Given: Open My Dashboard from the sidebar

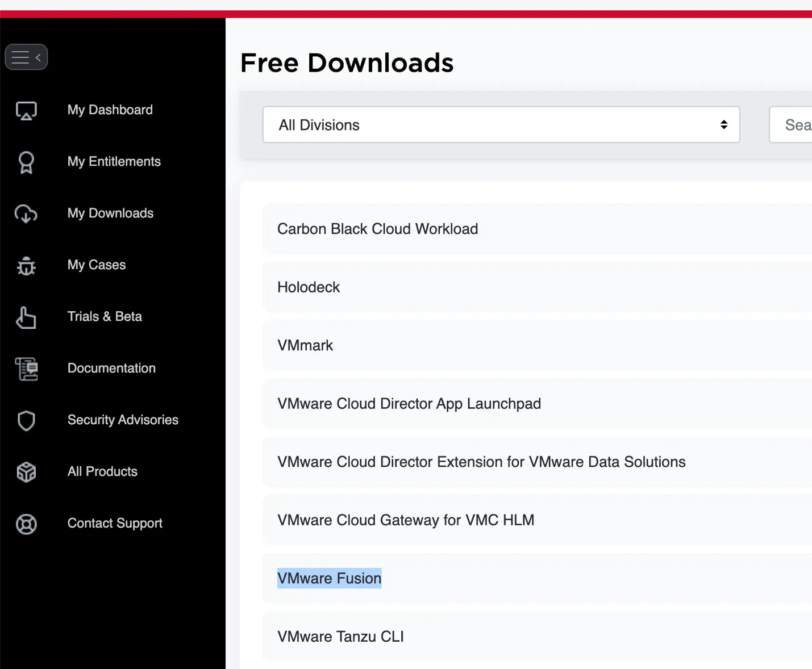Looking at the screenshot, I should tap(110, 110).
